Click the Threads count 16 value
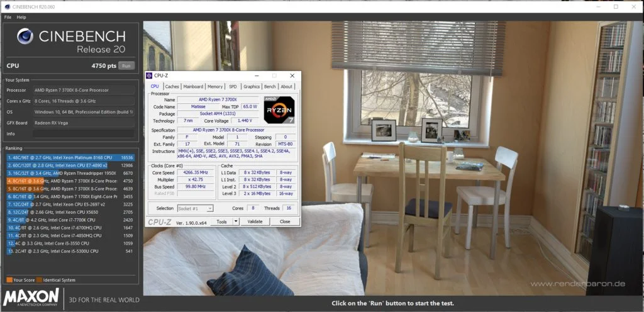The image size is (644, 312). click(x=289, y=209)
